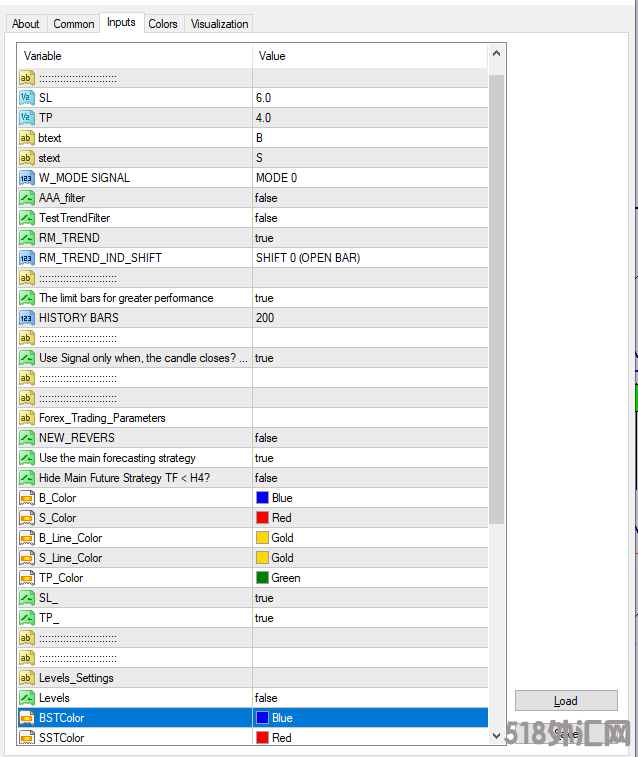Click the bool icon beside RM_TREND
Screen dimensions: 638x757
(27, 238)
